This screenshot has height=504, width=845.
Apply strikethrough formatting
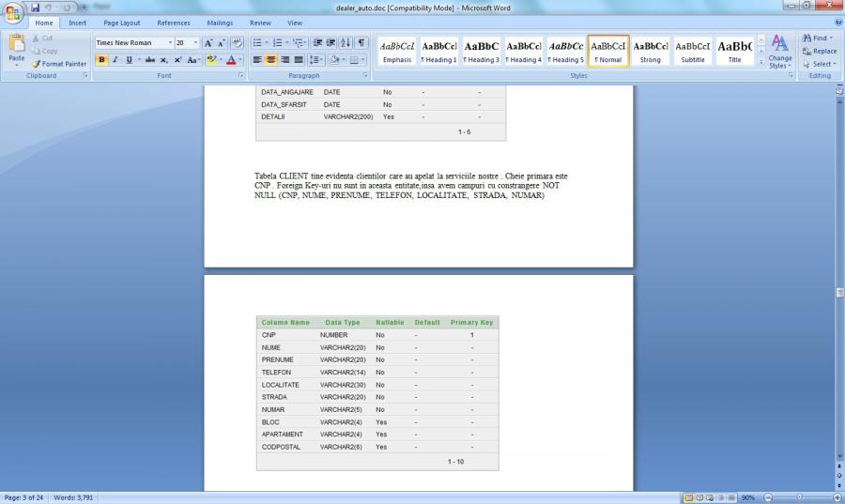(x=149, y=60)
